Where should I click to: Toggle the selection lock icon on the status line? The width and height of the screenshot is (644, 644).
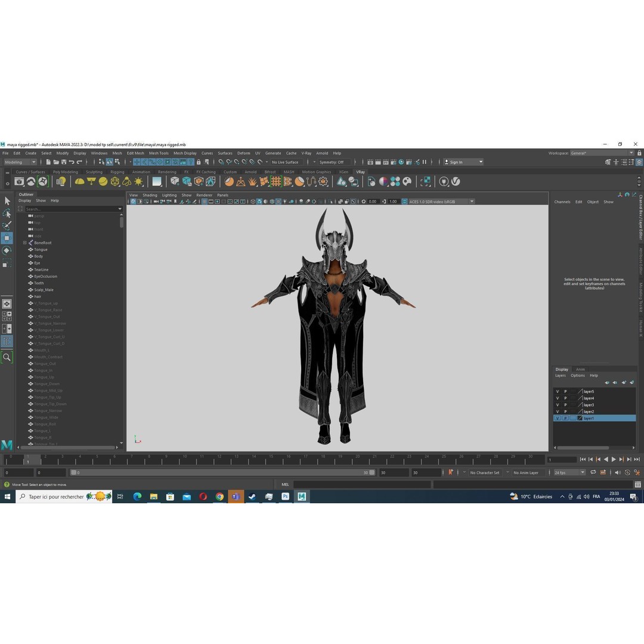pyautogui.click(x=199, y=162)
